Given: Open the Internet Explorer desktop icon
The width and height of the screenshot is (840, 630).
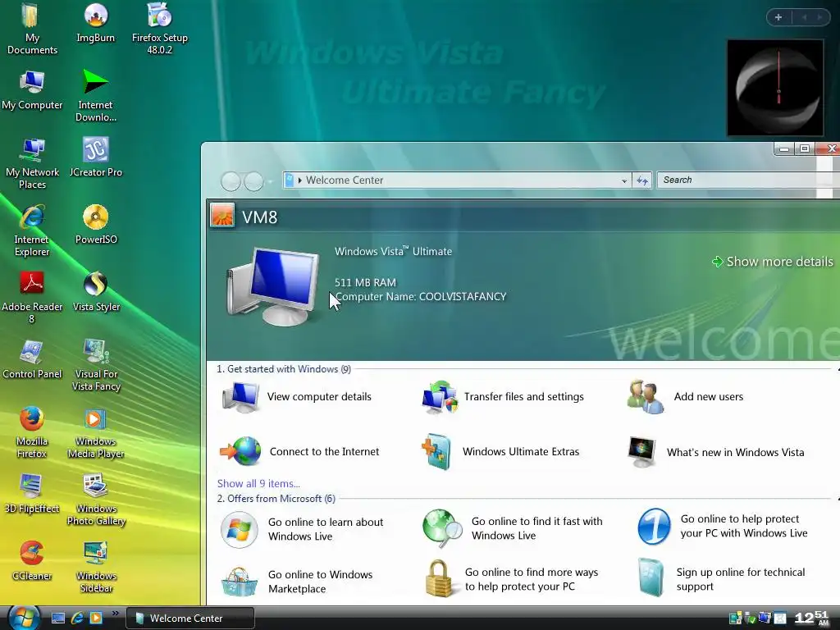Looking at the screenshot, I should 32,231.
